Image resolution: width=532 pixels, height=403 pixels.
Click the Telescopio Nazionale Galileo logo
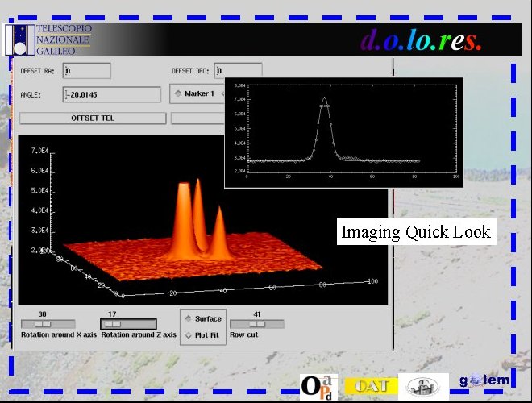point(48,39)
